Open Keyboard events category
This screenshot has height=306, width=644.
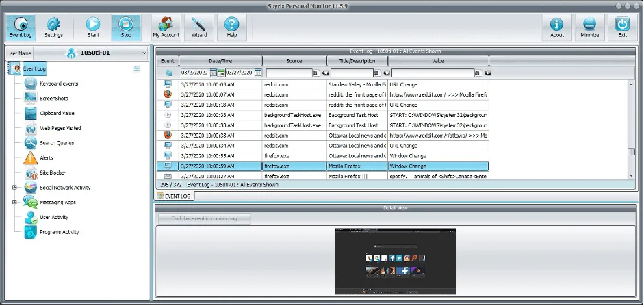tap(59, 84)
